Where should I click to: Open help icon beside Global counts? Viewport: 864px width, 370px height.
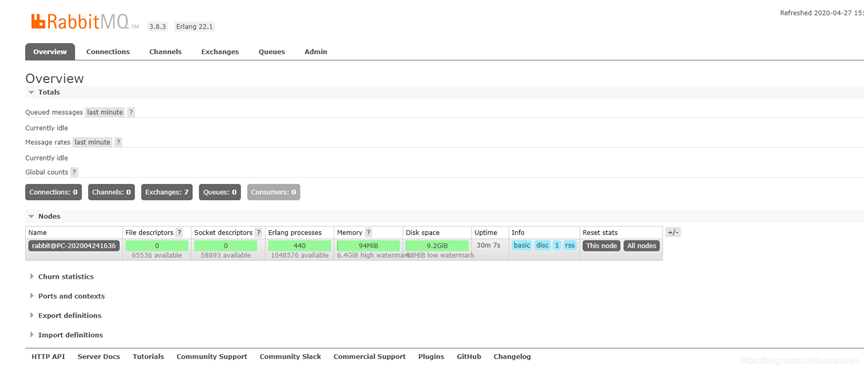(x=74, y=172)
